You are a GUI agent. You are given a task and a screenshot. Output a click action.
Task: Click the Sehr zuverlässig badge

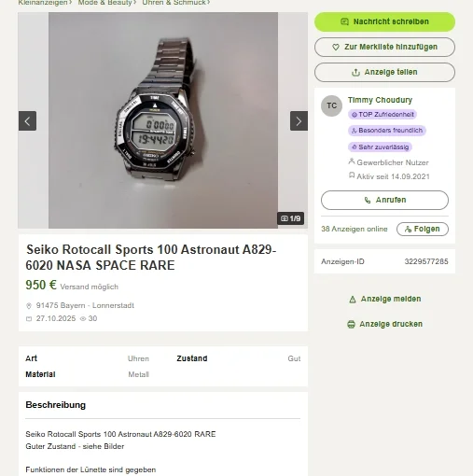coord(380,147)
